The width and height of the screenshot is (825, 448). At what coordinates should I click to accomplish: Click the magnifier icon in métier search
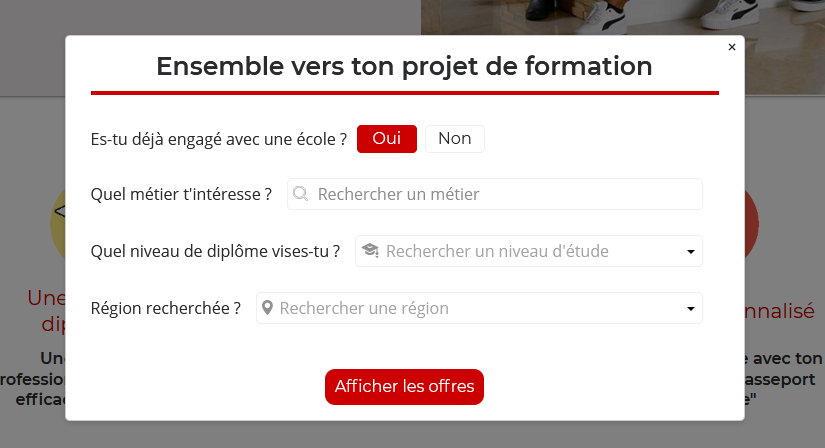coord(300,194)
